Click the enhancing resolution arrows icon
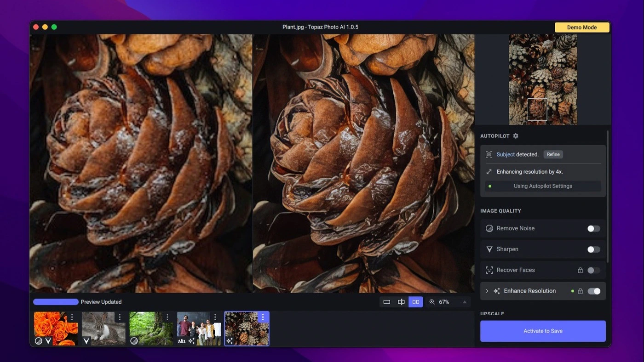This screenshot has width=644, height=362. pyautogui.click(x=489, y=172)
